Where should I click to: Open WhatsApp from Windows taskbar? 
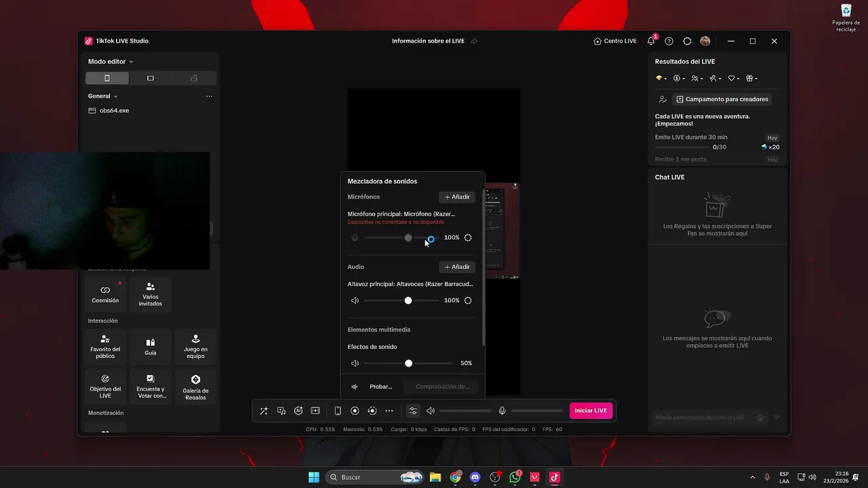tap(515, 477)
